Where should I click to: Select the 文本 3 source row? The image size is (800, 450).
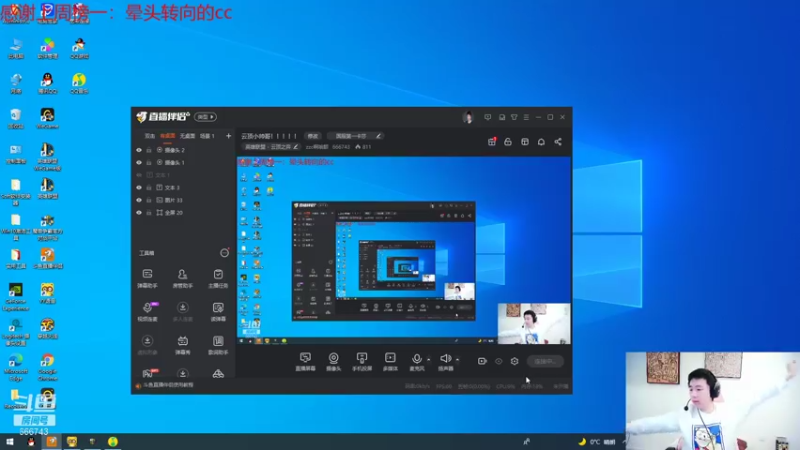pyautogui.click(x=183, y=188)
